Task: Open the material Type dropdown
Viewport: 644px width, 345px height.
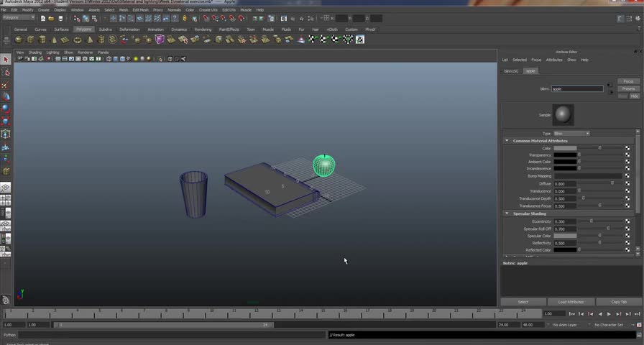Action: (571, 134)
